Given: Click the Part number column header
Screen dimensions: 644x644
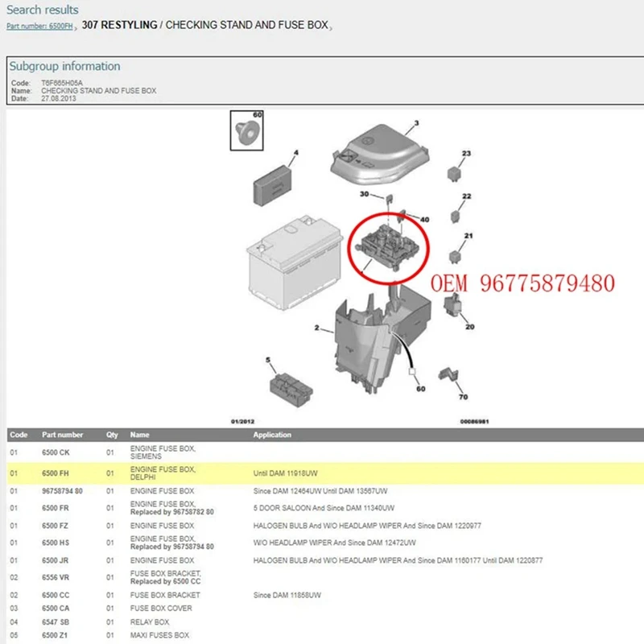Looking at the screenshot, I should (x=62, y=435).
